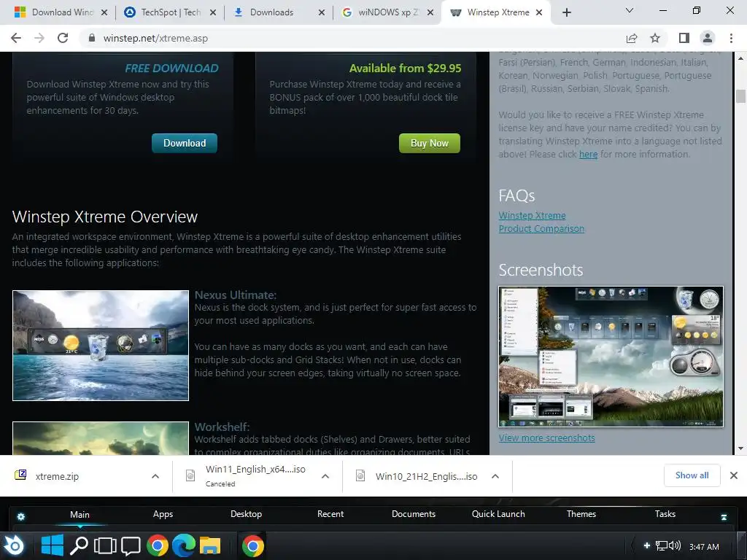
Task: Click the network icon in system tray
Action: 661,545
